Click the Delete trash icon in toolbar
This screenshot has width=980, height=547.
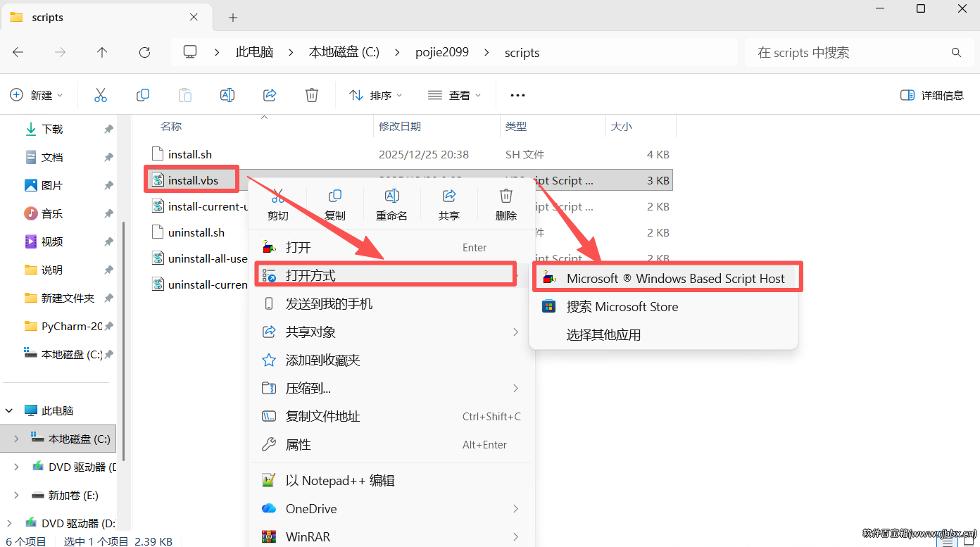(x=312, y=95)
